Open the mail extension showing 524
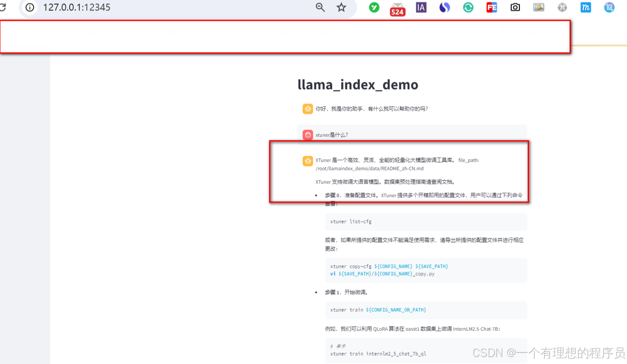Image resolution: width=627 pixels, height=364 pixels. (x=398, y=9)
